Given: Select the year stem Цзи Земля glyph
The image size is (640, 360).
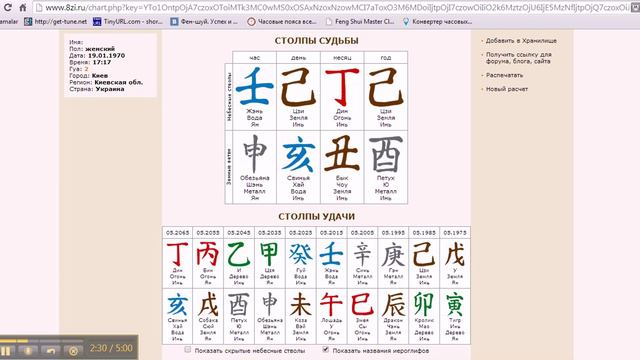Looking at the screenshot, I should point(386,87).
